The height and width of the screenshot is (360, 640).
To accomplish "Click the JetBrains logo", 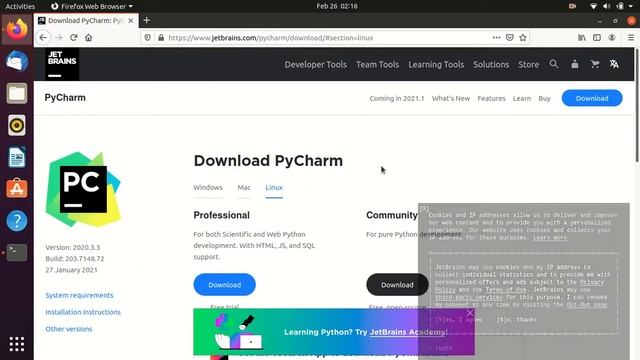I will coord(62,64).
